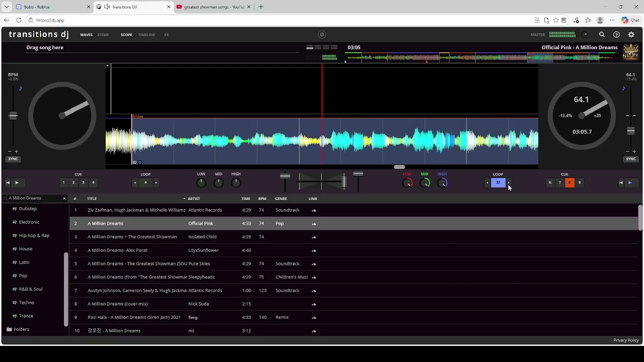Toggle SYNC on the left deck
This screenshot has width=644, height=362.
coord(13,159)
